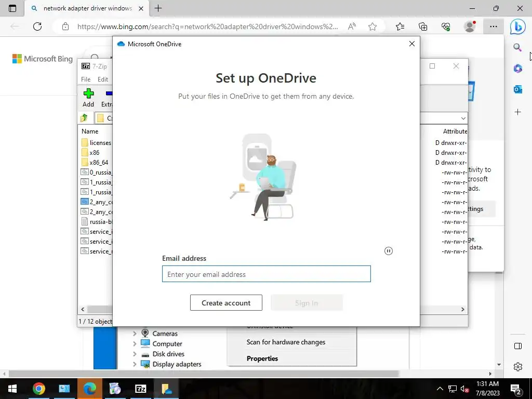
Task: Click the Edge profile avatar
Action: click(x=470, y=26)
